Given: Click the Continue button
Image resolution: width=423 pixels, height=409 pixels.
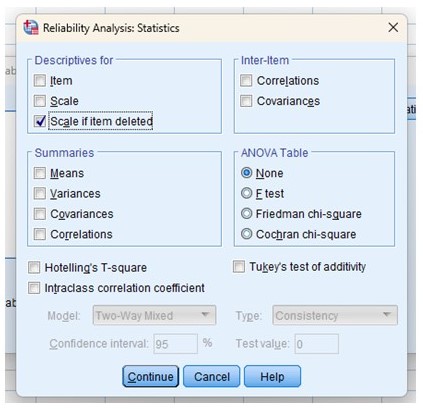Looking at the screenshot, I should 150,377.
